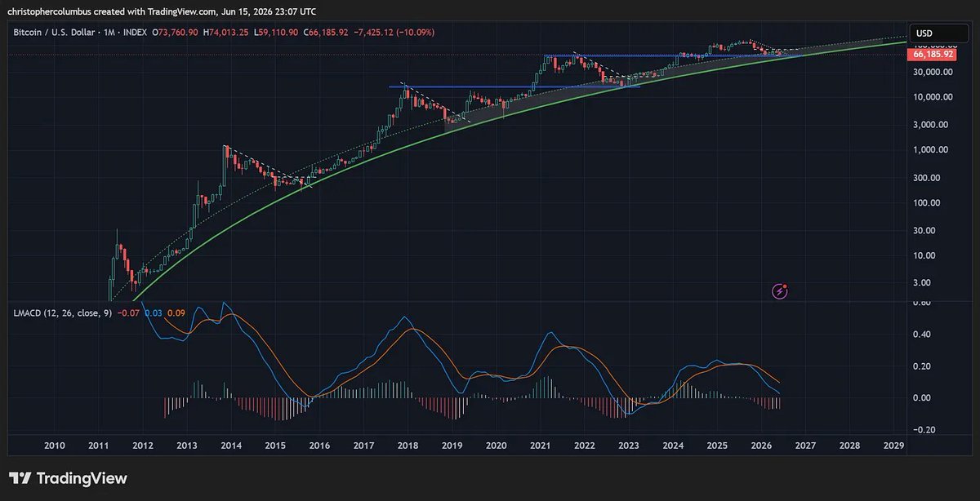Click the 2024 label on time axis
The image size is (980, 501).
coord(673,446)
